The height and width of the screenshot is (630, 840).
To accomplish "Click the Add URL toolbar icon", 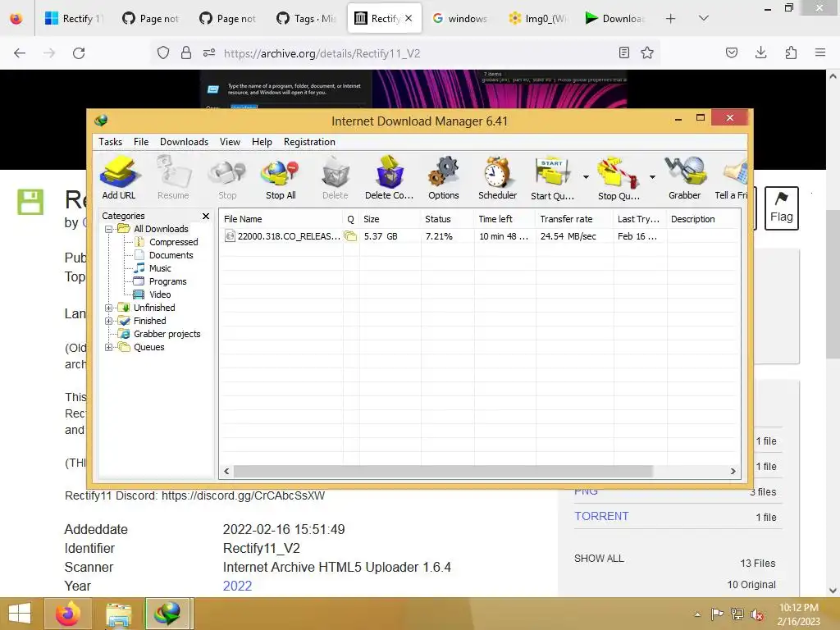I will pos(119,178).
